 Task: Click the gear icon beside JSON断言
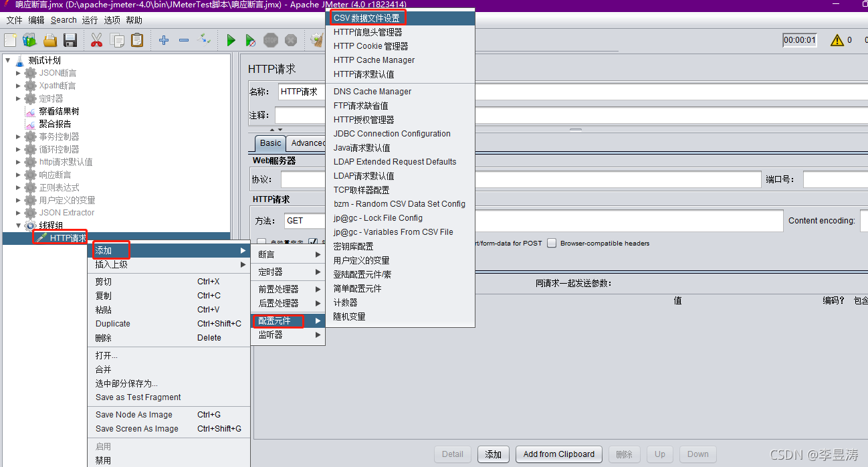31,73
